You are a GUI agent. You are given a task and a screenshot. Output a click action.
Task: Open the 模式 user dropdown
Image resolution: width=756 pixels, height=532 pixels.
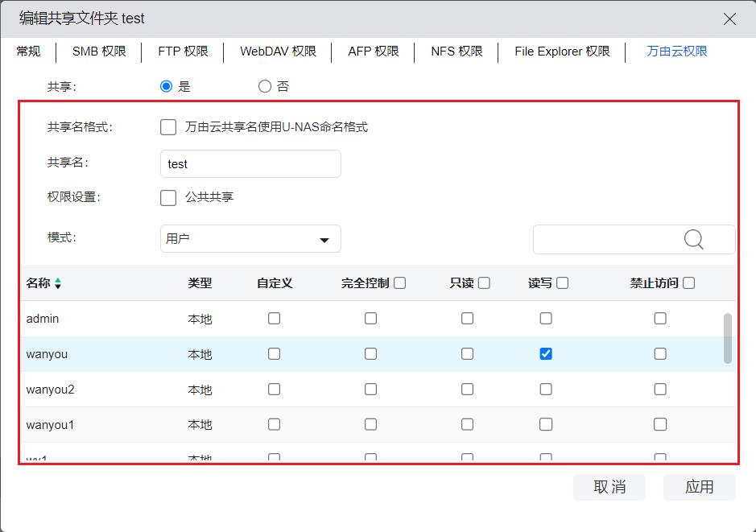250,239
